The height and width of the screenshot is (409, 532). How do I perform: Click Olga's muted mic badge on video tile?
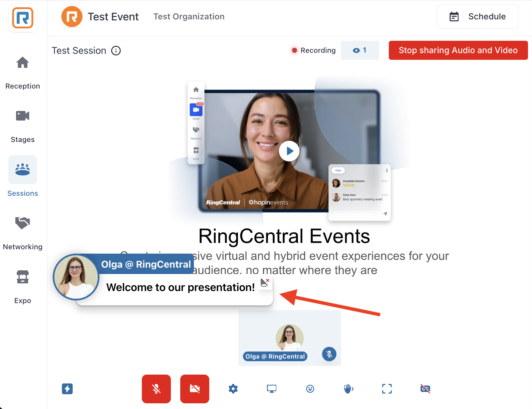[x=329, y=354]
